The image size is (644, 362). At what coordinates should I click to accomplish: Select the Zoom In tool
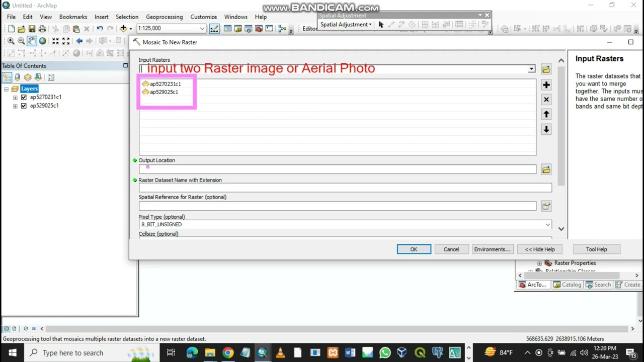[11, 41]
